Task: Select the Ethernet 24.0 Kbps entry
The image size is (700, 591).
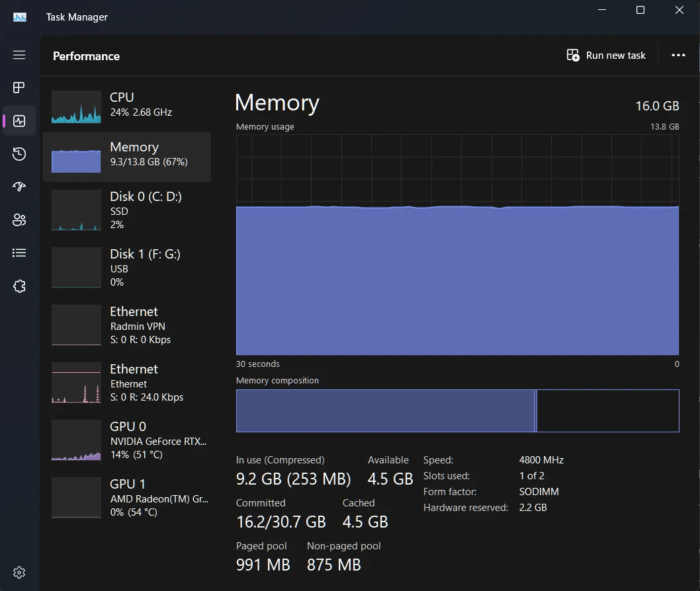Action: (x=127, y=383)
